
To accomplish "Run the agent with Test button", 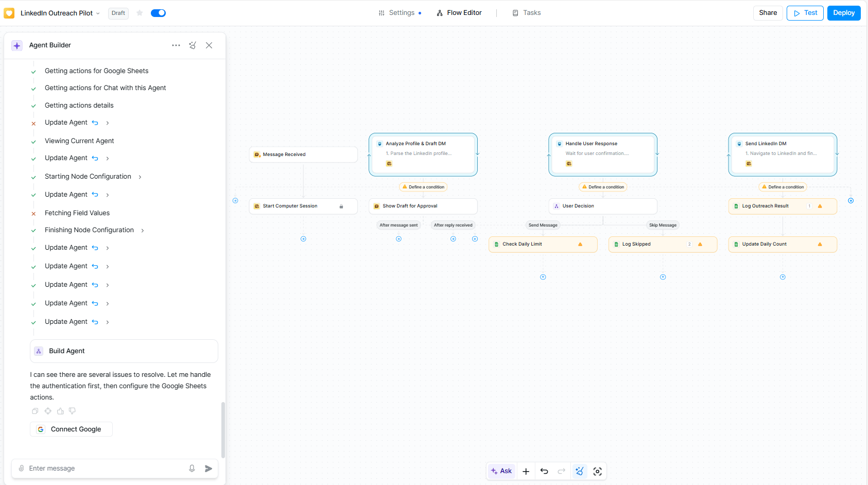I will 805,13.
